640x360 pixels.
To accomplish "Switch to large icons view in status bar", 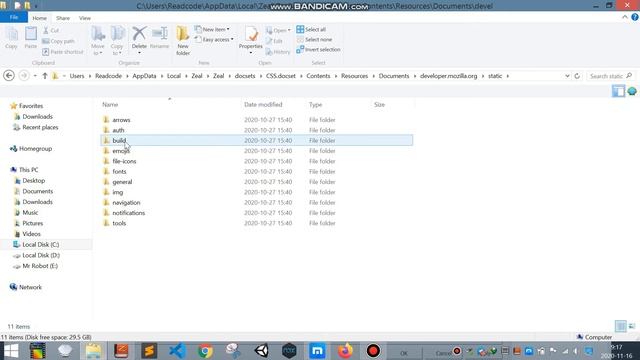I will pos(632,326).
